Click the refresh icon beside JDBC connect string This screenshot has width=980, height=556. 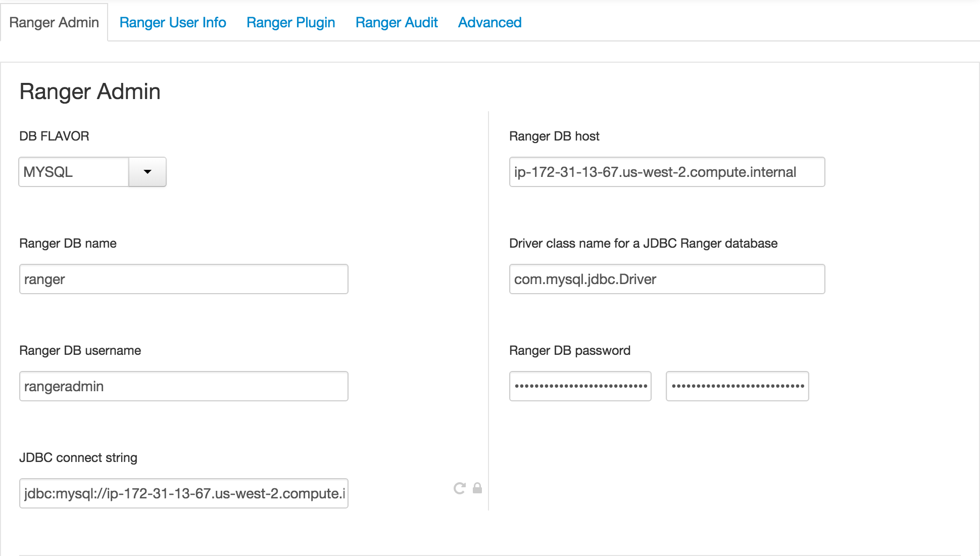pyautogui.click(x=459, y=488)
